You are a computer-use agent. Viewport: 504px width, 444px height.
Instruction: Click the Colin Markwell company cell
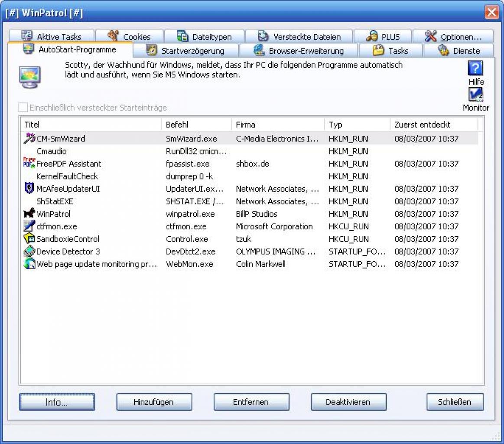pyautogui.click(x=261, y=264)
